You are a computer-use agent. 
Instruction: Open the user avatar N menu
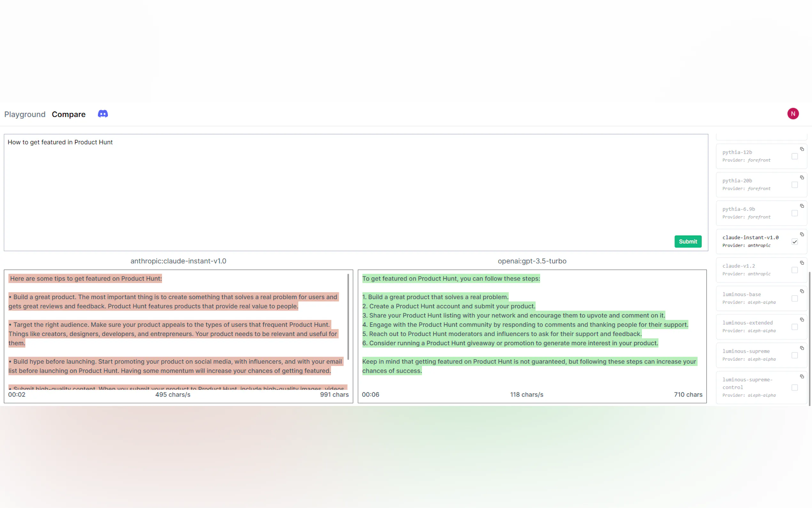click(x=792, y=114)
